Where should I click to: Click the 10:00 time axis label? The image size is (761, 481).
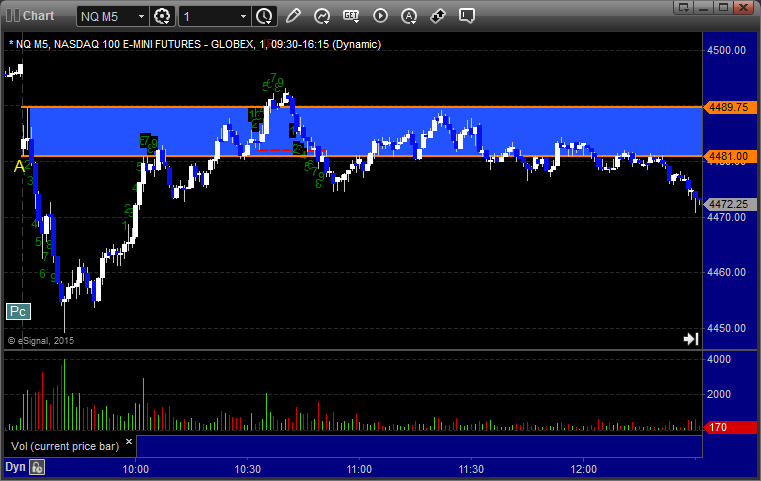(x=135, y=469)
